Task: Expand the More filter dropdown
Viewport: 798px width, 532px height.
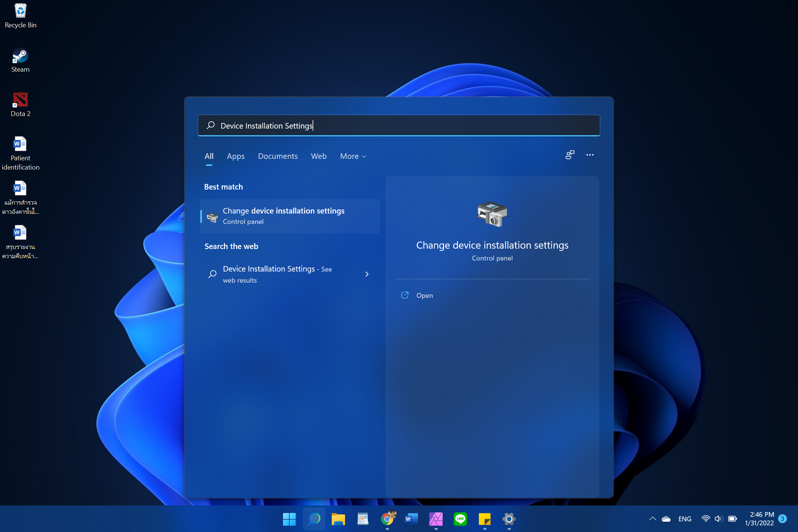Action: point(353,156)
